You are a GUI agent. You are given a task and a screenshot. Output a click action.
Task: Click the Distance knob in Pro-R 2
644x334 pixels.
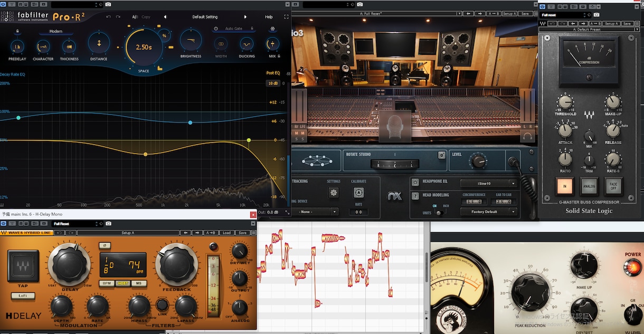tap(99, 42)
